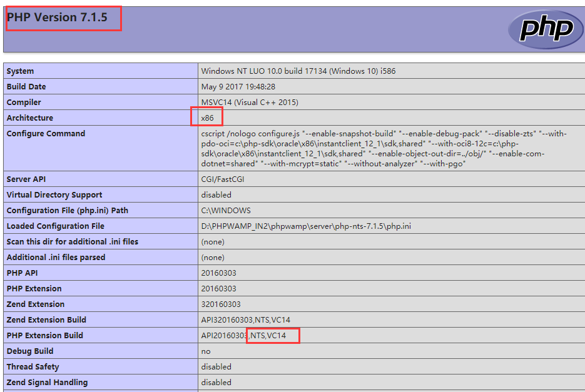Viewport: 585px width, 392px height.
Task: Click the Loaded Configuration File label
Action: [55, 226]
